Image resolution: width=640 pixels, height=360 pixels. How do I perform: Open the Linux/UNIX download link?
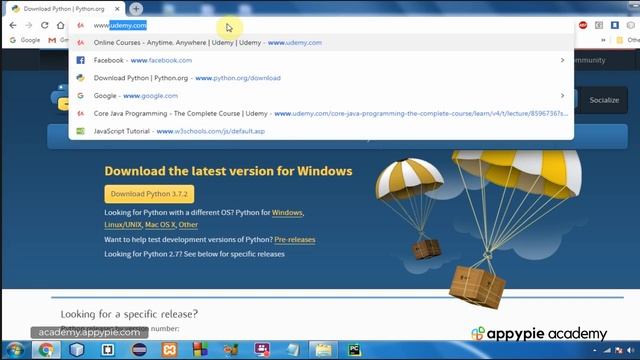coord(123,224)
